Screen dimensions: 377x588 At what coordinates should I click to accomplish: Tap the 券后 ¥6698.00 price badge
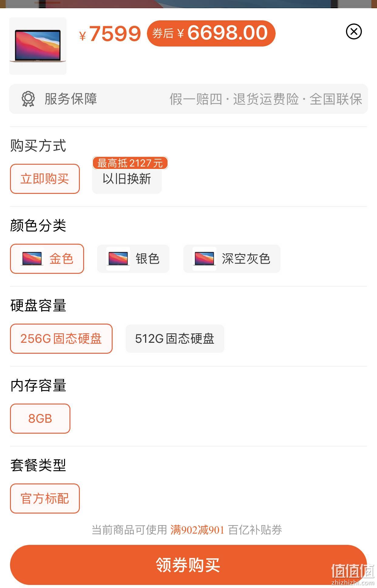click(x=211, y=33)
